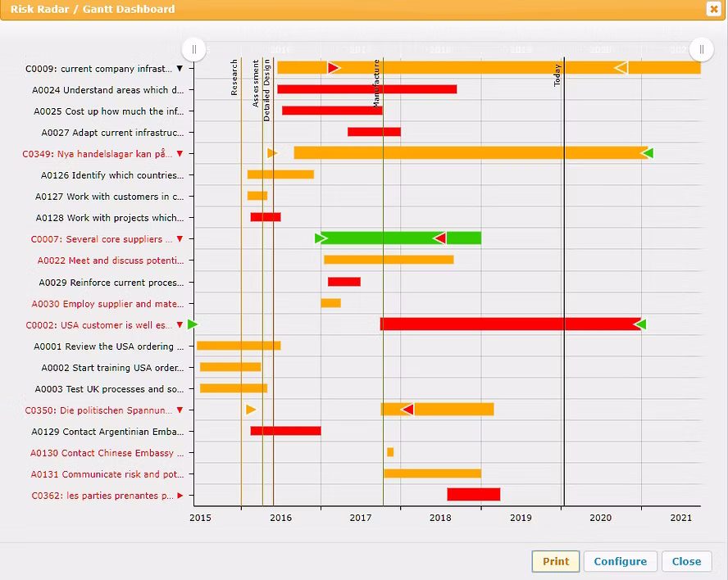Click the 'A0029 Reinforce current proces...' label
728x580 pixels.
(x=111, y=283)
